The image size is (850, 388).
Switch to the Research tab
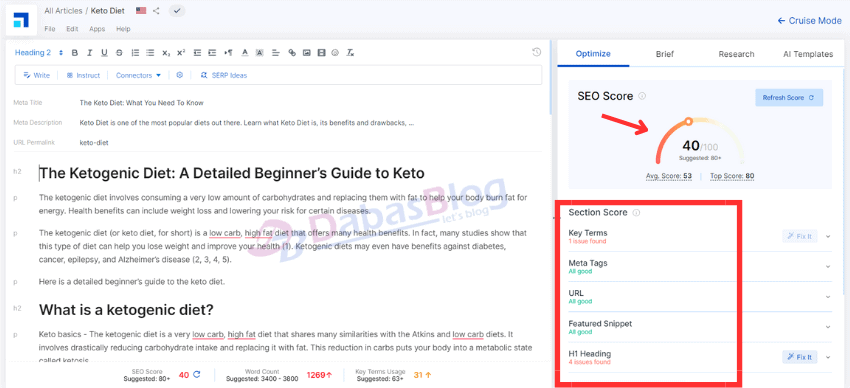point(736,54)
